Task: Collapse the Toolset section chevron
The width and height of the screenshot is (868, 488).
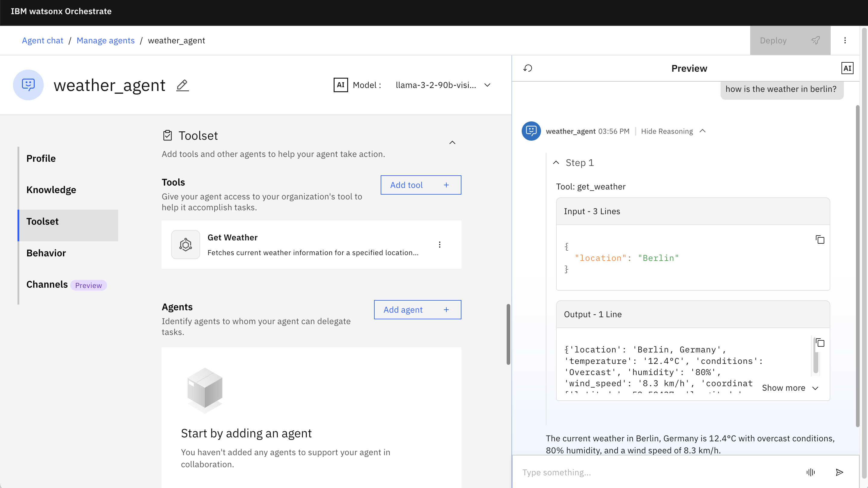Action: [x=452, y=142]
